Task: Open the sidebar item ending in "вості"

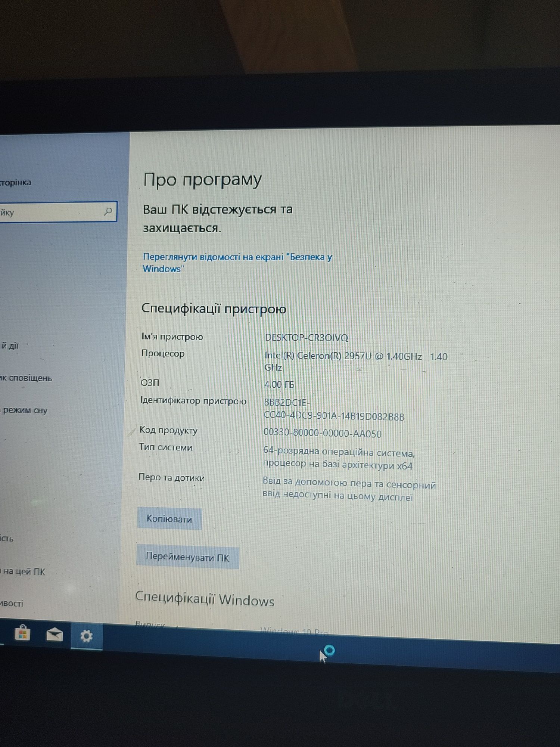Action: (12, 603)
